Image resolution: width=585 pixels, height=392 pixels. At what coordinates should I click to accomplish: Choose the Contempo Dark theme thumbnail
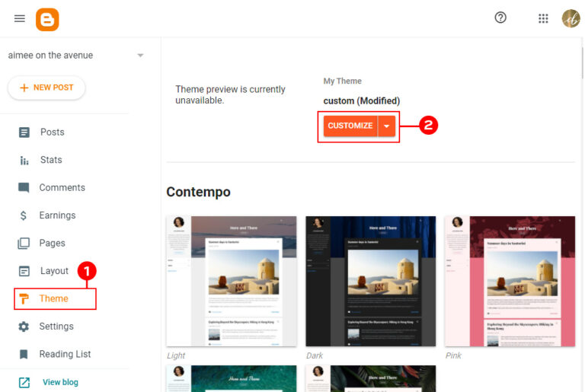tap(370, 281)
